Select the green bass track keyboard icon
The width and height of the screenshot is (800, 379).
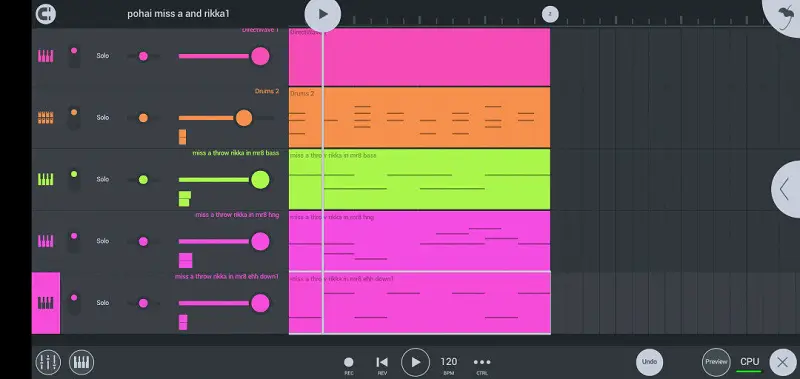(45, 179)
